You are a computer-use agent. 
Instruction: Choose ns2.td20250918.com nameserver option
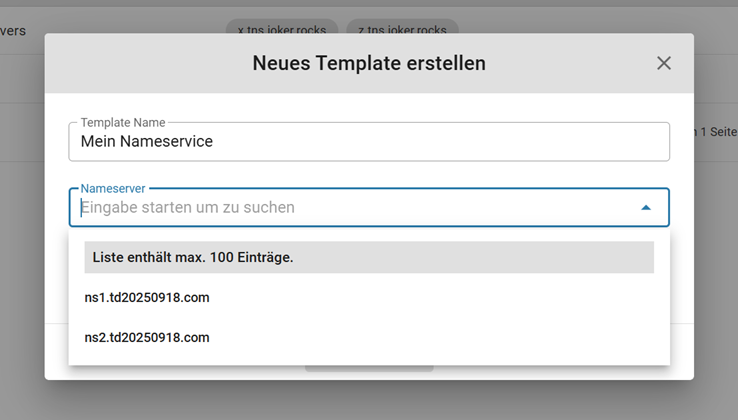coord(147,337)
